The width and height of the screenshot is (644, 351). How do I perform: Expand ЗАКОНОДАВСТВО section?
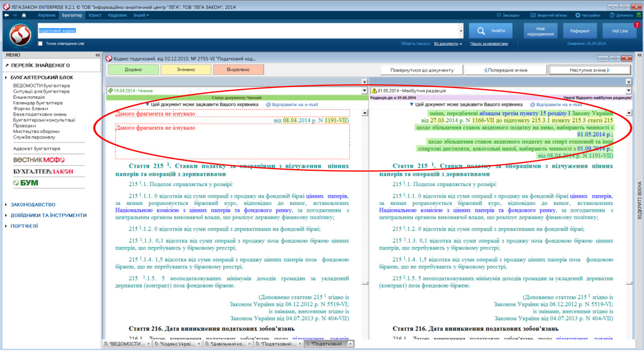point(33,204)
